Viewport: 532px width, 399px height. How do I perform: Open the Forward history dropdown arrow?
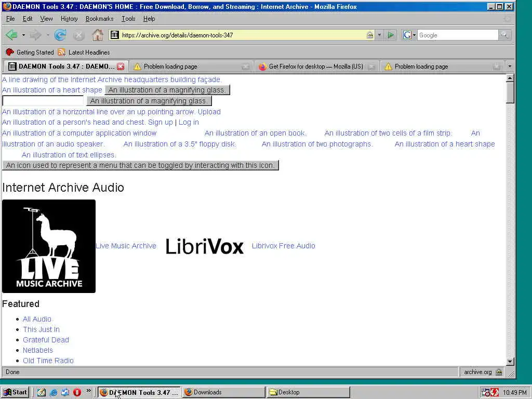click(x=47, y=35)
